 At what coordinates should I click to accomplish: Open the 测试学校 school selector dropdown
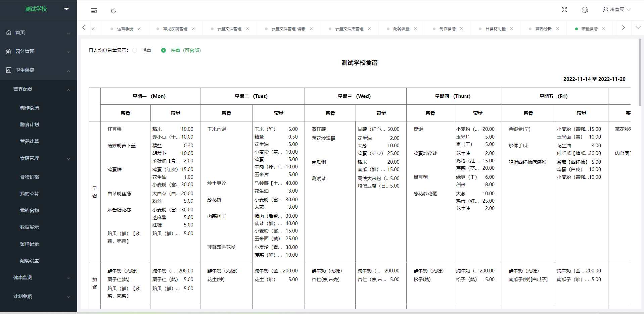(x=66, y=9)
